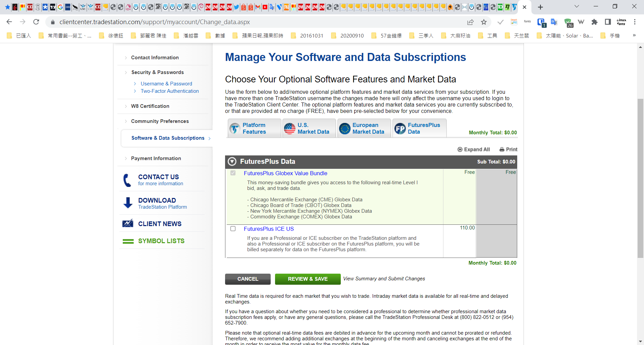Select Software & Data Subscriptions menu item
Image resolution: width=644 pixels, height=345 pixels.
tap(168, 138)
